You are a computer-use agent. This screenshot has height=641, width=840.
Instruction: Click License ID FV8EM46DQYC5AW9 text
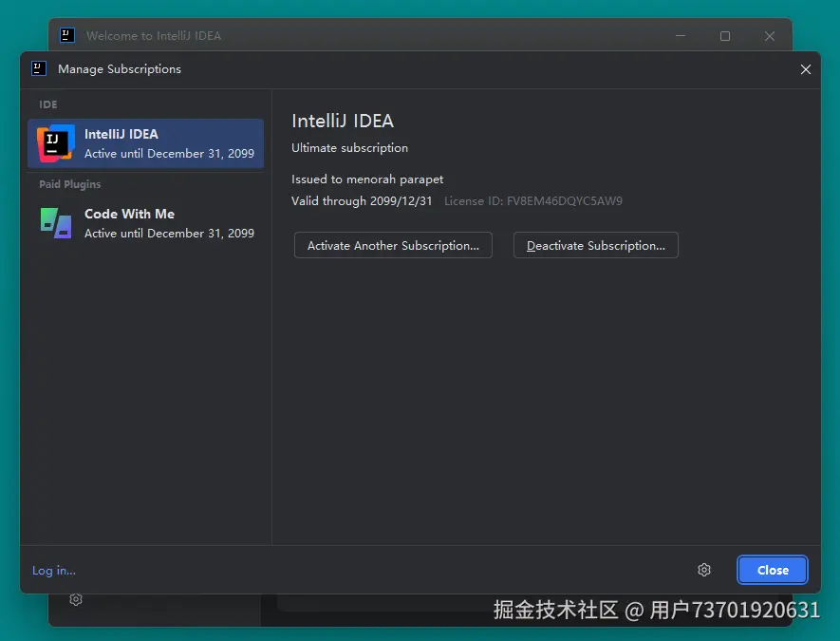pos(533,201)
